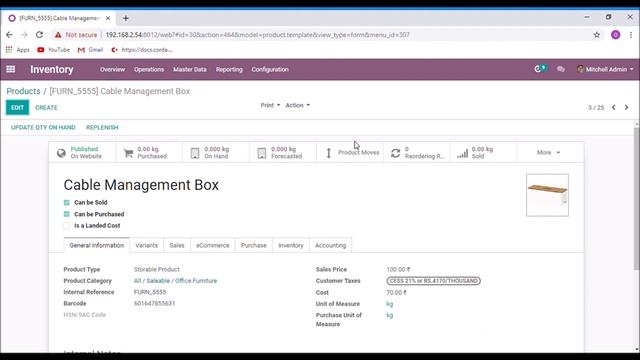Switch to the Sales tab
The image size is (640, 360).
(177, 245)
